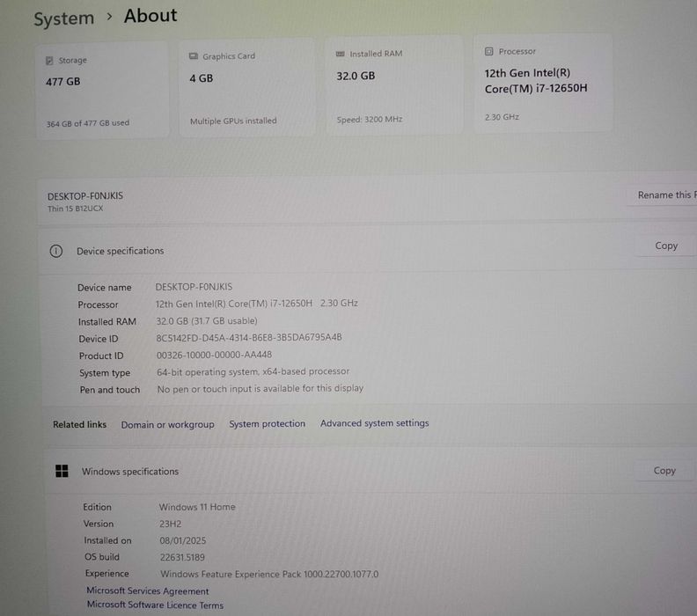Select '364 GB of 477 GB used' text

click(x=88, y=123)
